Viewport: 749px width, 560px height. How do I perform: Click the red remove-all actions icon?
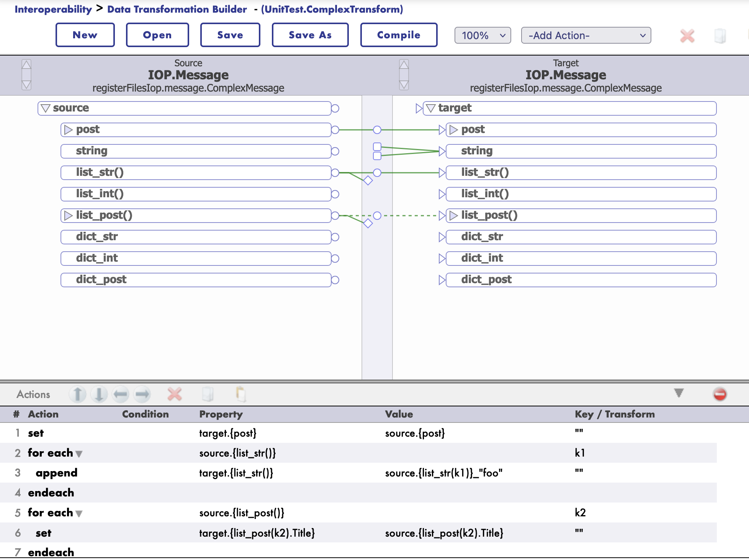tap(720, 394)
